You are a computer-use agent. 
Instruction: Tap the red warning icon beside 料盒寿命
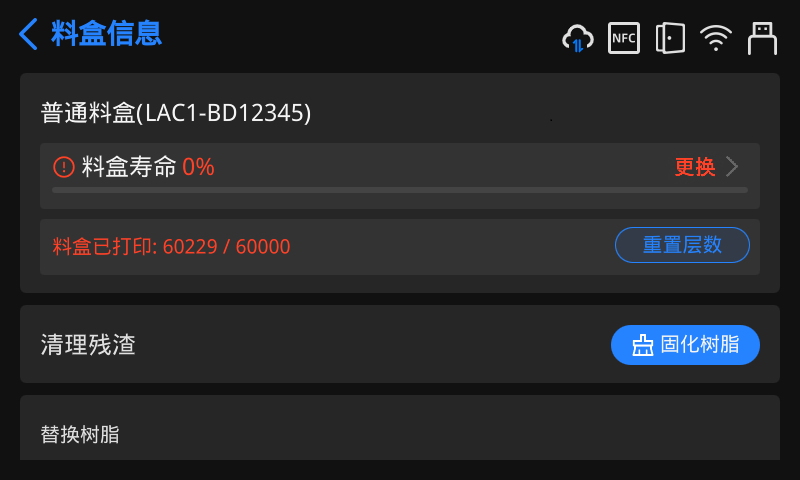pyautogui.click(x=64, y=167)
